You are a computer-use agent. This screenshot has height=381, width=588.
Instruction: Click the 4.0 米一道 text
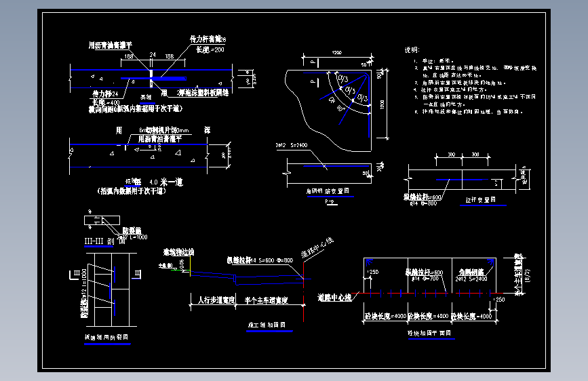166,182
